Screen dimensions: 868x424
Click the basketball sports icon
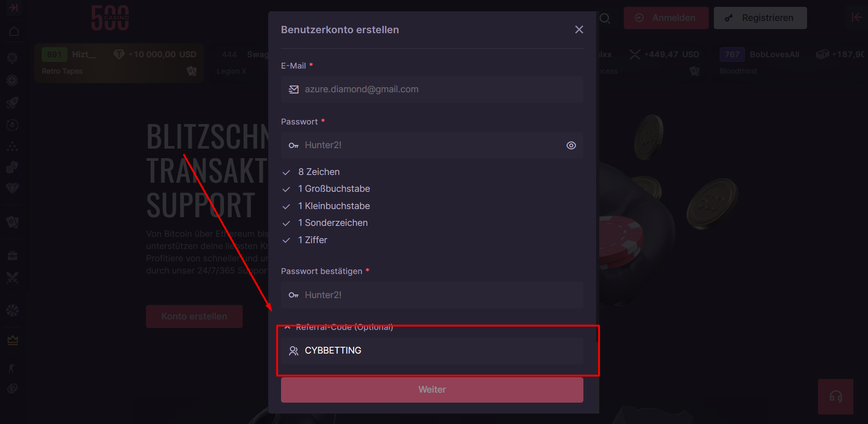click(12, 310)
